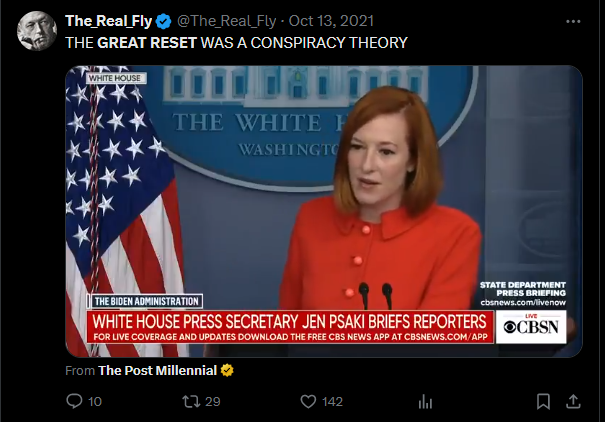The width and height of the screenshot is (605, 422).
Task: Click the like count 142
Action: click(333, 402)
